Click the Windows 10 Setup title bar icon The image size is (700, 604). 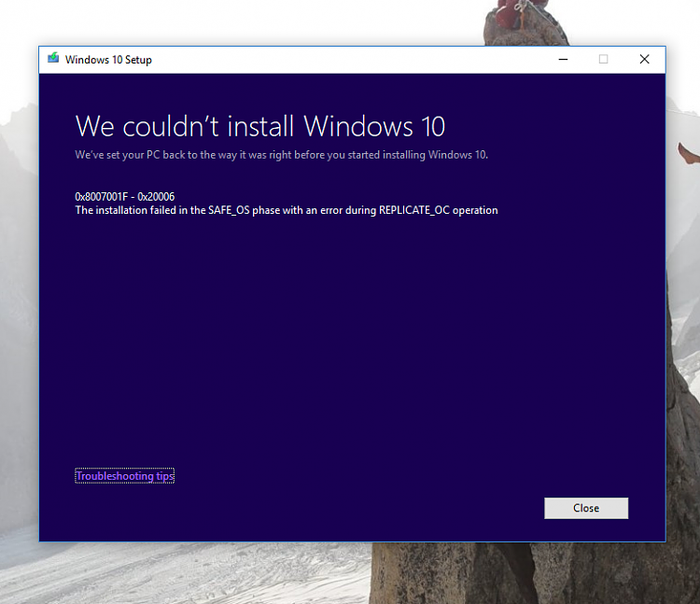[53, 58]
